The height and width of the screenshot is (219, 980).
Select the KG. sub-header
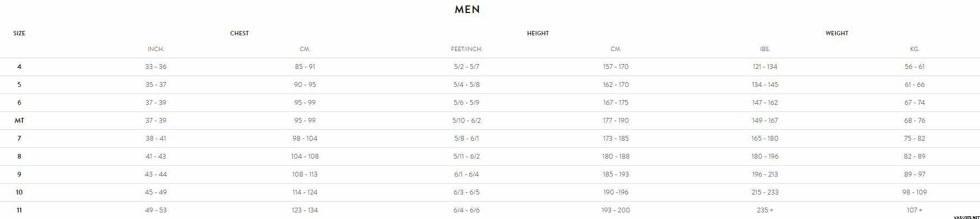click(915, 49)
